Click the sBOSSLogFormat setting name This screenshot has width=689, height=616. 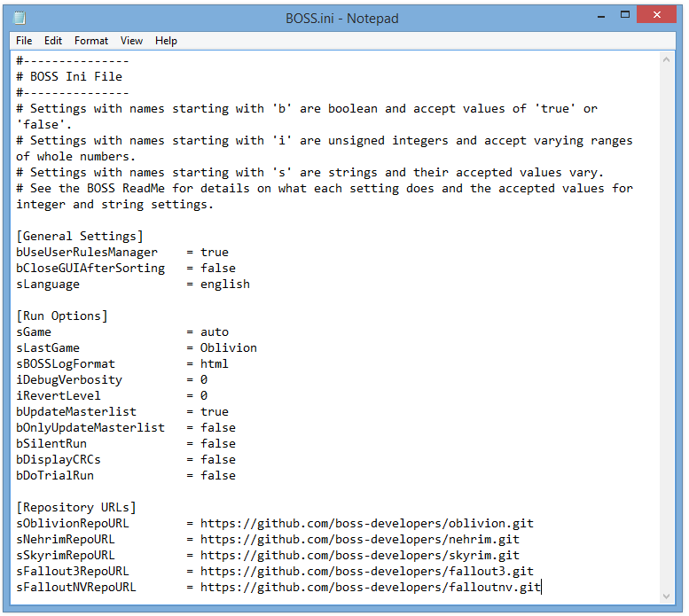(66, 364)
